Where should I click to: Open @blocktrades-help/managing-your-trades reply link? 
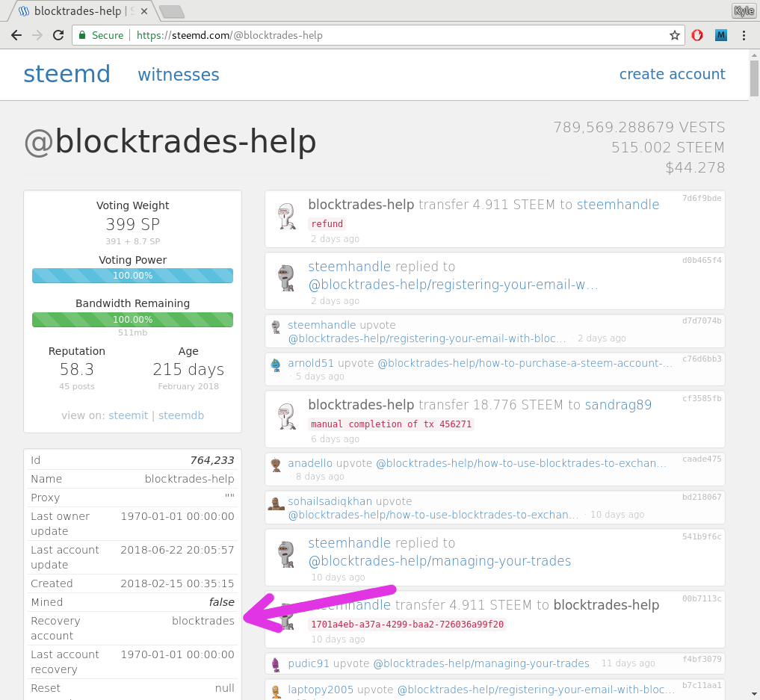[439, 561]
